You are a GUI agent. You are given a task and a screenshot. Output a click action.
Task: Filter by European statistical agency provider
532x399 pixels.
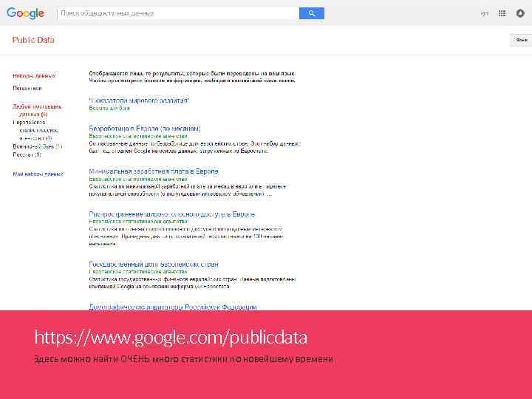(x=35, y=130)
